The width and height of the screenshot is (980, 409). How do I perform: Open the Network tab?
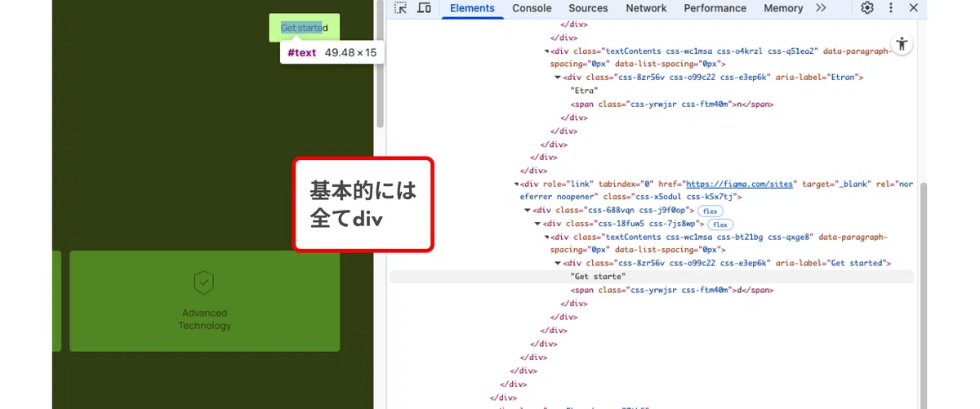646,8
